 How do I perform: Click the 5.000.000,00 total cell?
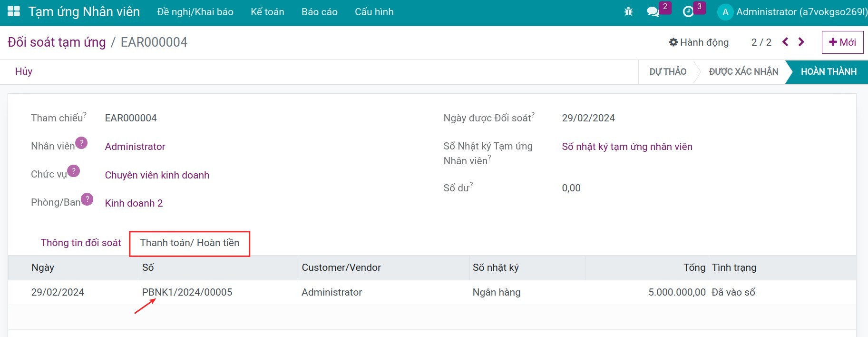point(677,292)
